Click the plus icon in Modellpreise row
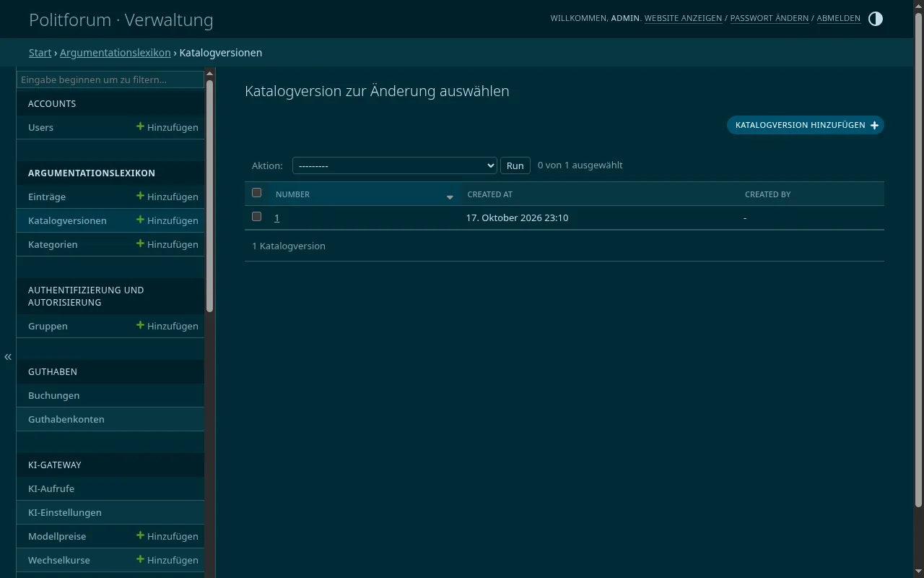 click(140, 535)
